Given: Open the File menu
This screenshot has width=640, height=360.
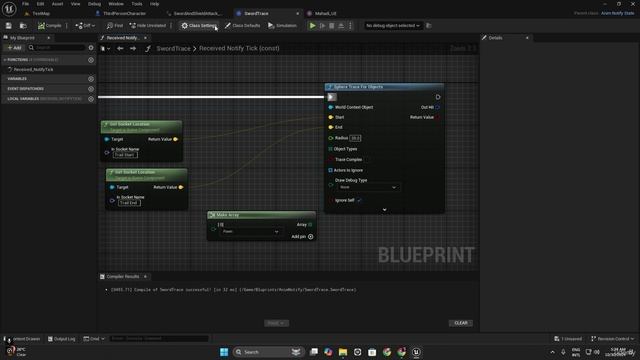Looking at the screenshot, I should click(x=25, y=4).
